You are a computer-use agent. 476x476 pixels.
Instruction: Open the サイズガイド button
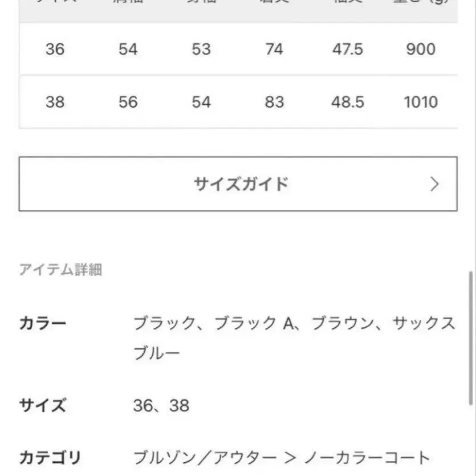(x=238, y=184)
